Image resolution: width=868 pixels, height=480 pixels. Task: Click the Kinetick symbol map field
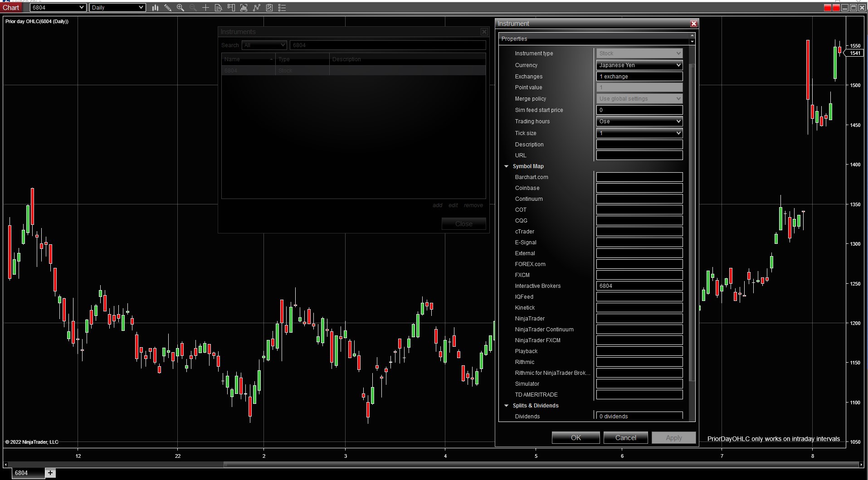point(639,308)
